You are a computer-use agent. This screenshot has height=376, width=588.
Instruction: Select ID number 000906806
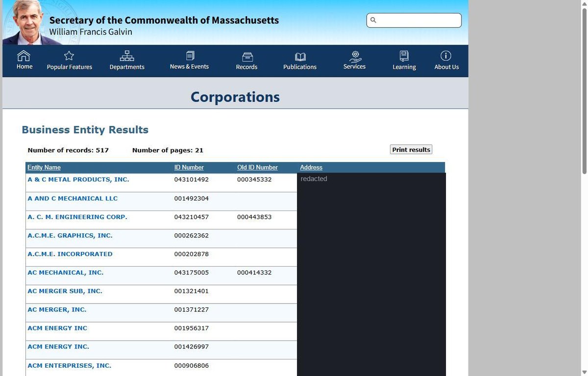click(x=192, y=366)
